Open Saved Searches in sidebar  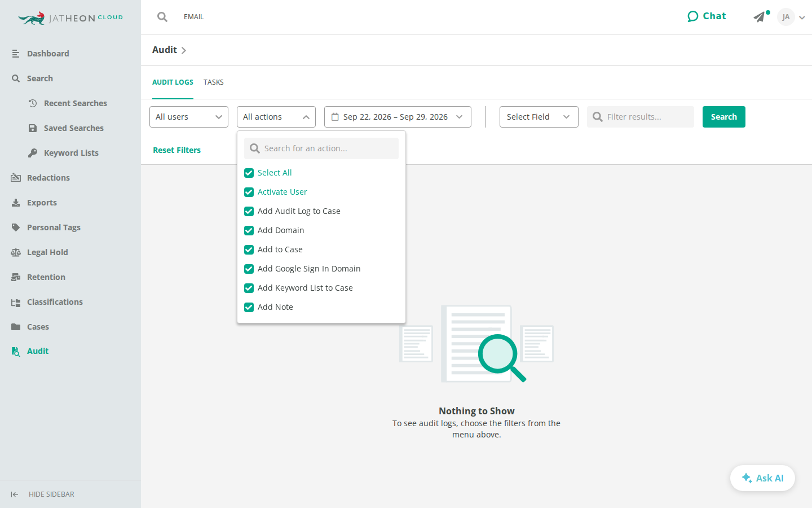(74, 128)
